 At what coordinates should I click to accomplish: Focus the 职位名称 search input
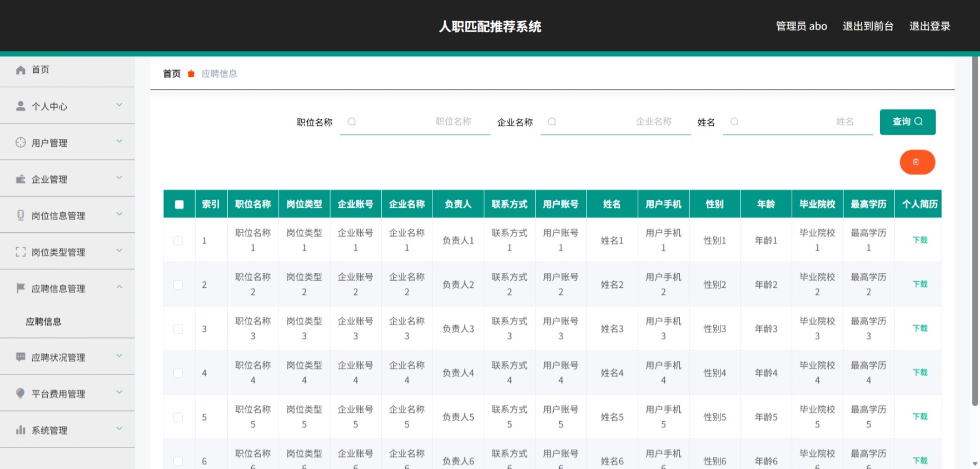415,122
